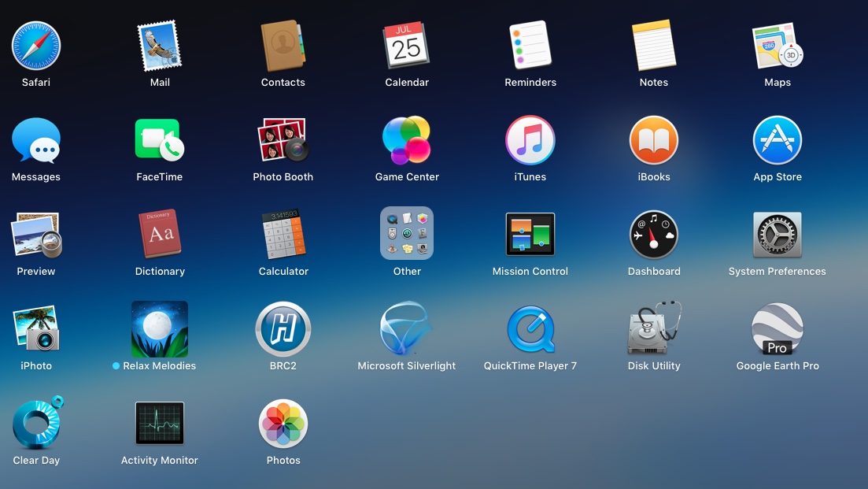Open the System Preferences gear icon
Screen dimensions: 868x489
[778, 235]
